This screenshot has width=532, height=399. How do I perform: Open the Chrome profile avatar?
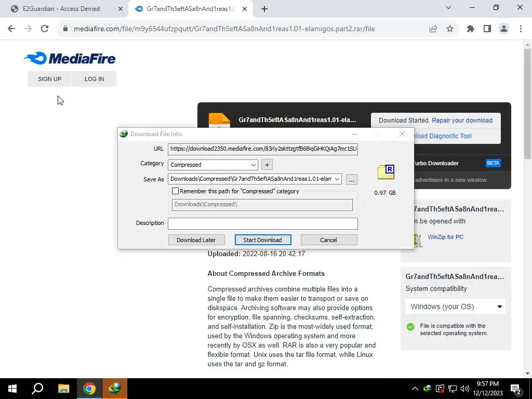click(x=504, y=29)
